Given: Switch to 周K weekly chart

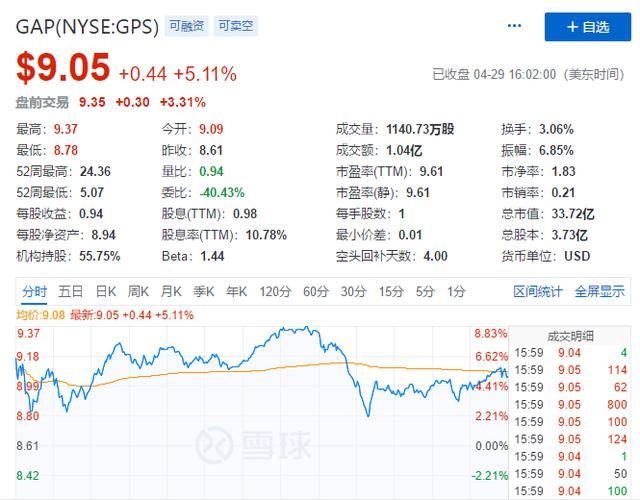Looking at the screenshot, I should point(137,292).
